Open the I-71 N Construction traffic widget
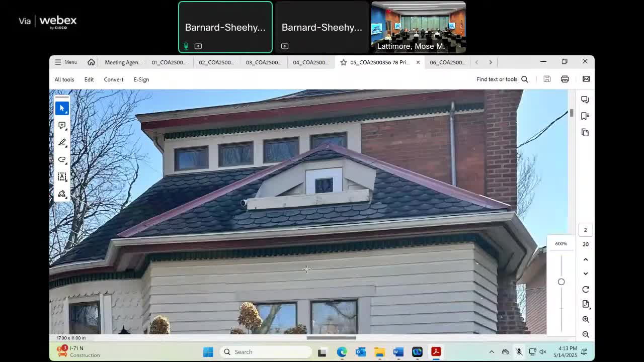 pos(78,351)
